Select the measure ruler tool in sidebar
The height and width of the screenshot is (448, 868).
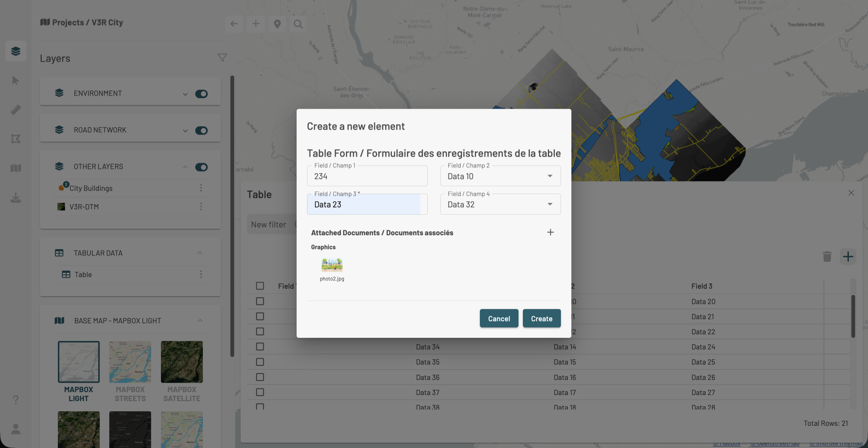[x=16, y=110]
